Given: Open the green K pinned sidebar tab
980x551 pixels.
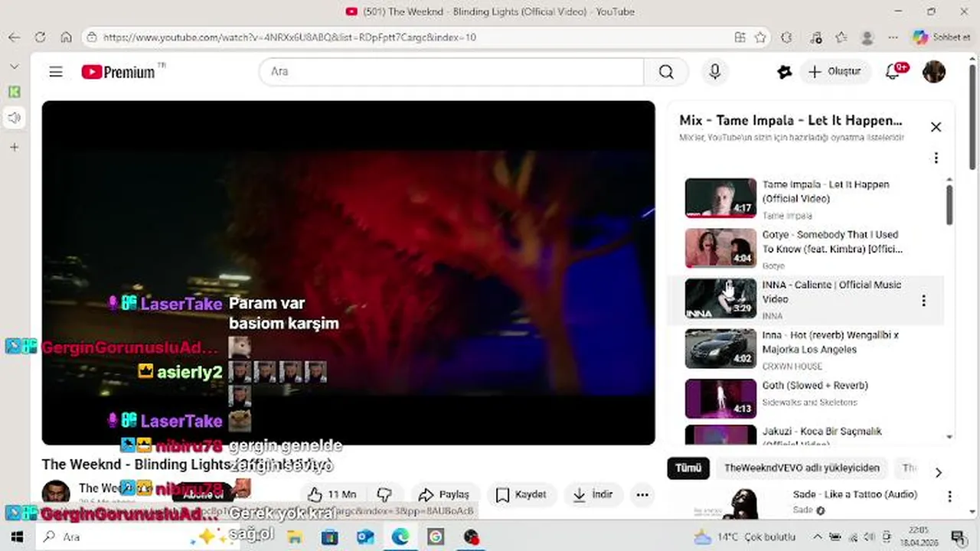Looking at the screenshot, I should (14, 92).
